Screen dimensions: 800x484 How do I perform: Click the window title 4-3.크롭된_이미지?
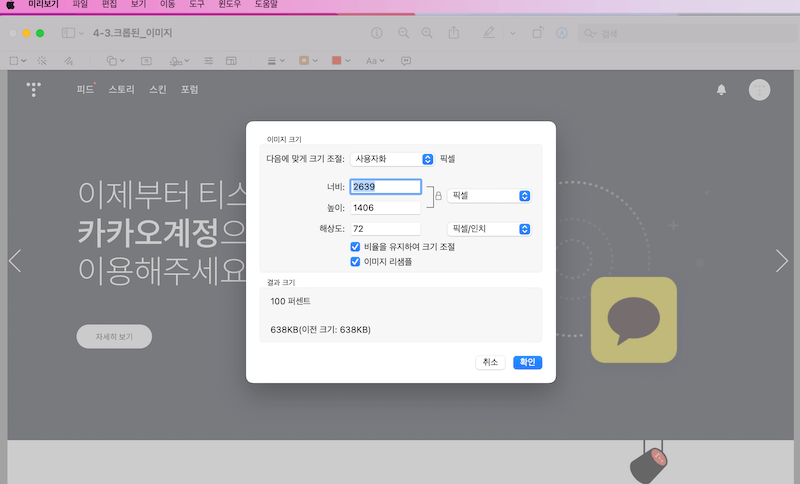(x=133, y=33)
